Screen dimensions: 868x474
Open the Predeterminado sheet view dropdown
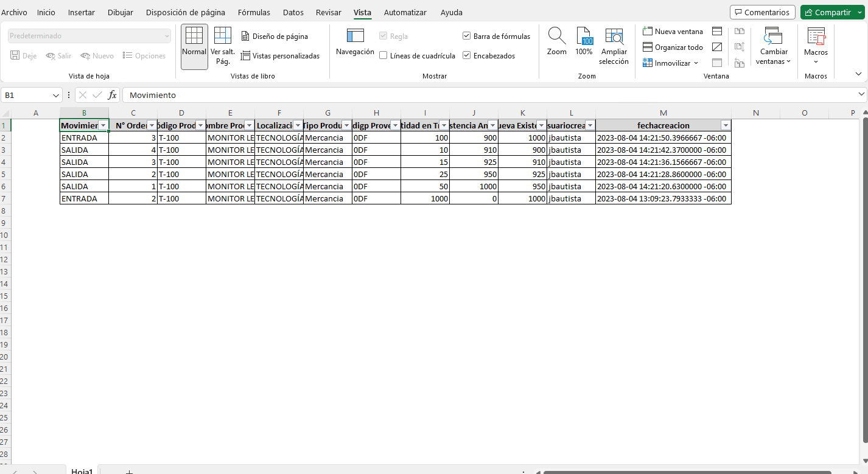point(89,36)
